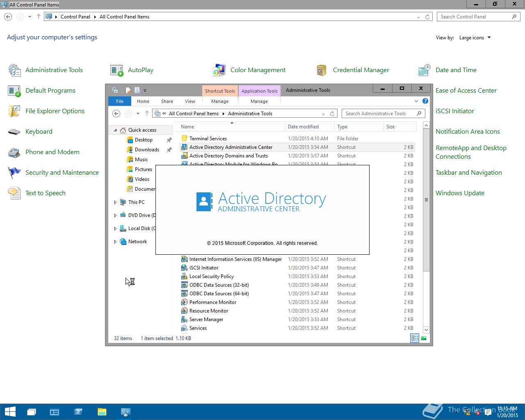The image size is (525, 420).
Task: Collapse the Quick access tree node
Action: pyautogui.click(x=115, y=130)
